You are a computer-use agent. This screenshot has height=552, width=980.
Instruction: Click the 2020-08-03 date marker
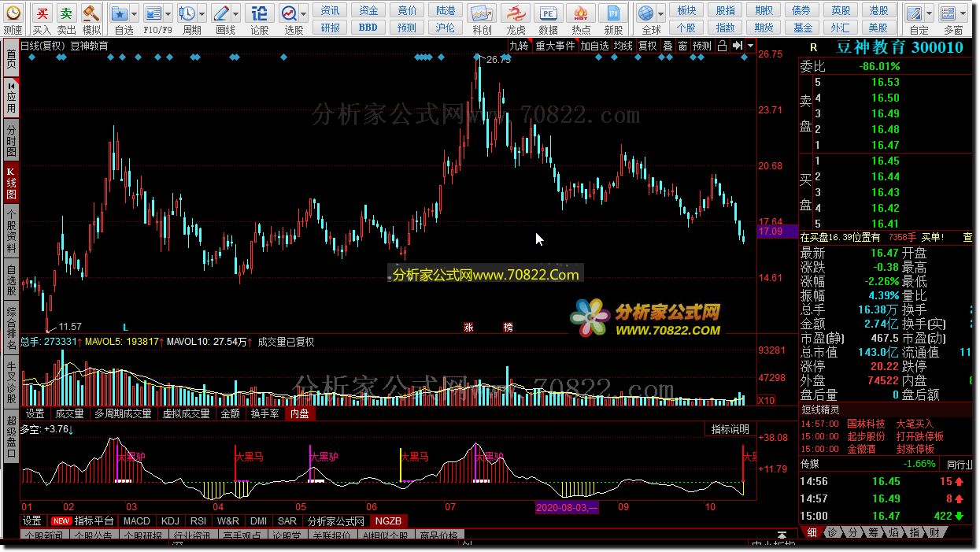coord(567,508)
